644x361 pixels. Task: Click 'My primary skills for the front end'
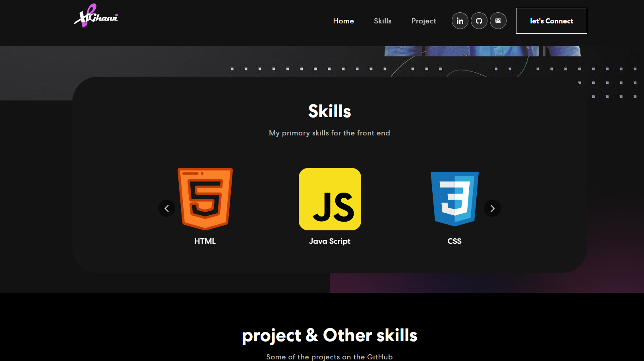tap(330, 133)
